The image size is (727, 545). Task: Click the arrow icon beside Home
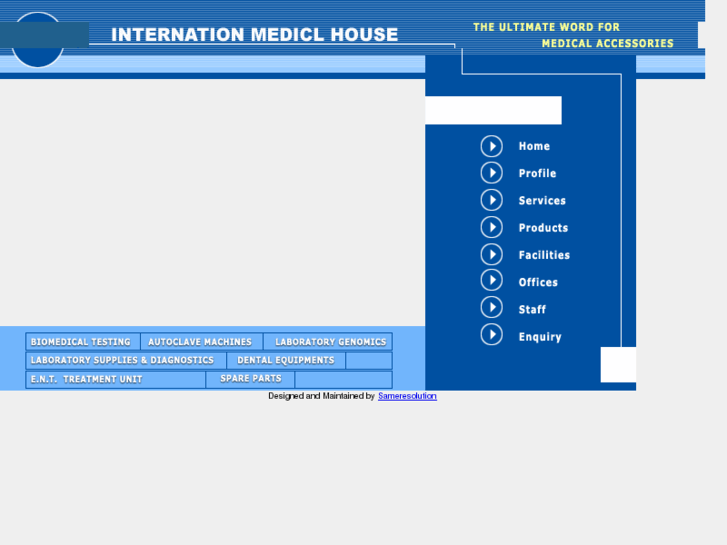(491, 146)
